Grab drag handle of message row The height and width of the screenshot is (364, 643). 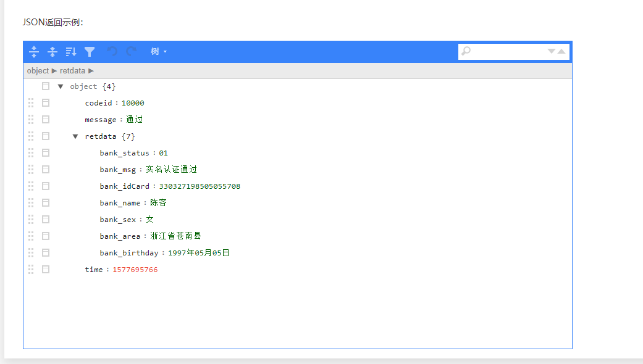[x=31, y=120]
